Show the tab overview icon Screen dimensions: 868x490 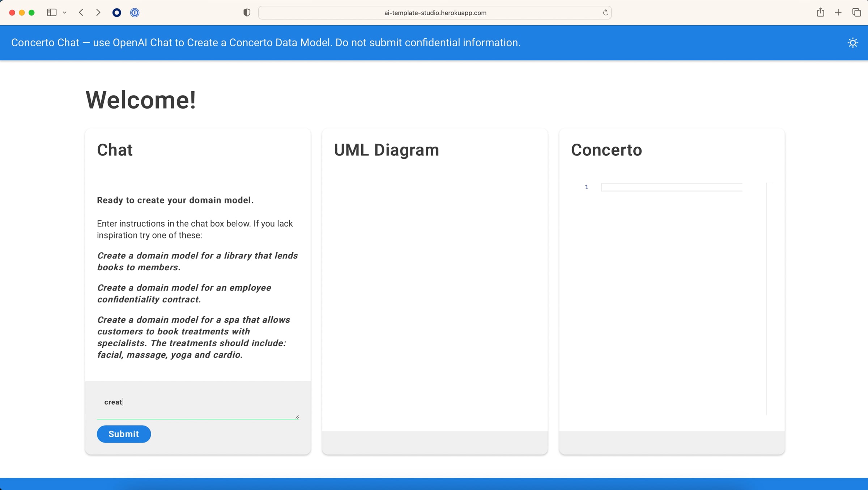(x=856, y=13)
